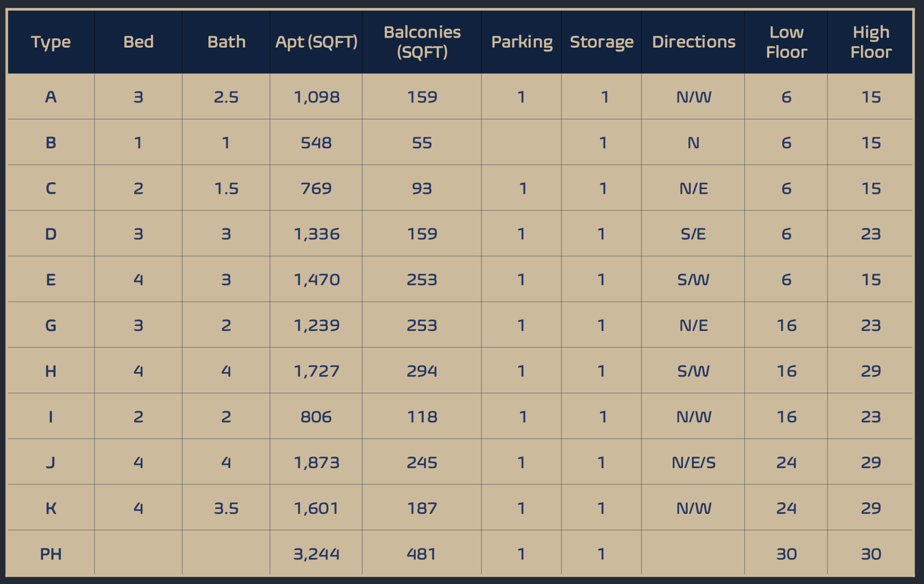This screenshot has height=584, width=924.
Task: Click the Type column header
Action: [x=51, y=42]
